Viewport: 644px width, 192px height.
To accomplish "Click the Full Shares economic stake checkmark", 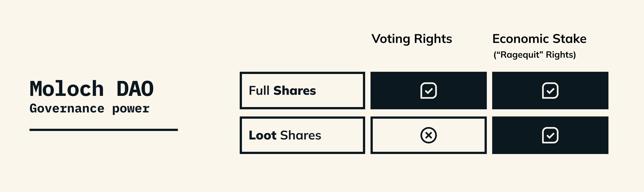I will (550, 91).
